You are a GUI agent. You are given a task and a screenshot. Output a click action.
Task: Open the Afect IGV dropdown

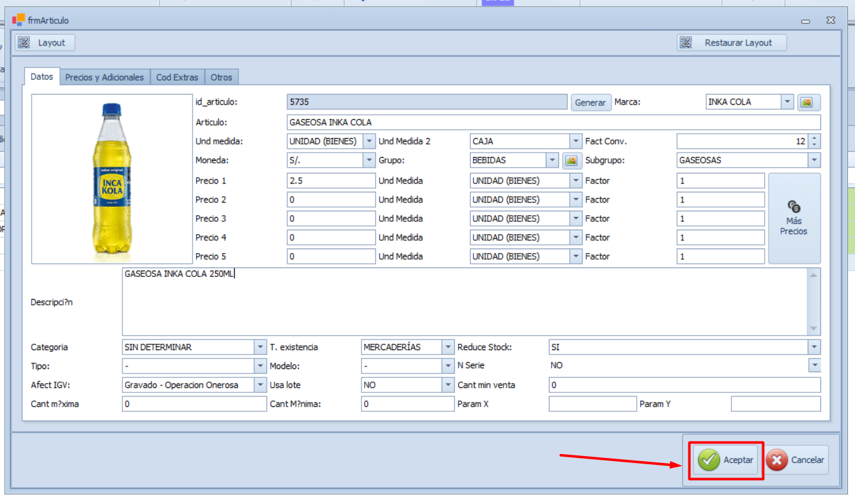coord(261,385)
